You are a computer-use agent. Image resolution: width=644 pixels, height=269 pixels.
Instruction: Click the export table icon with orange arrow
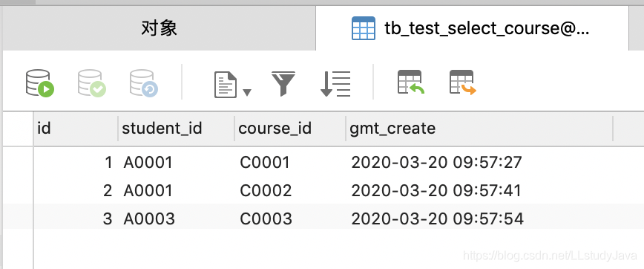463,82
